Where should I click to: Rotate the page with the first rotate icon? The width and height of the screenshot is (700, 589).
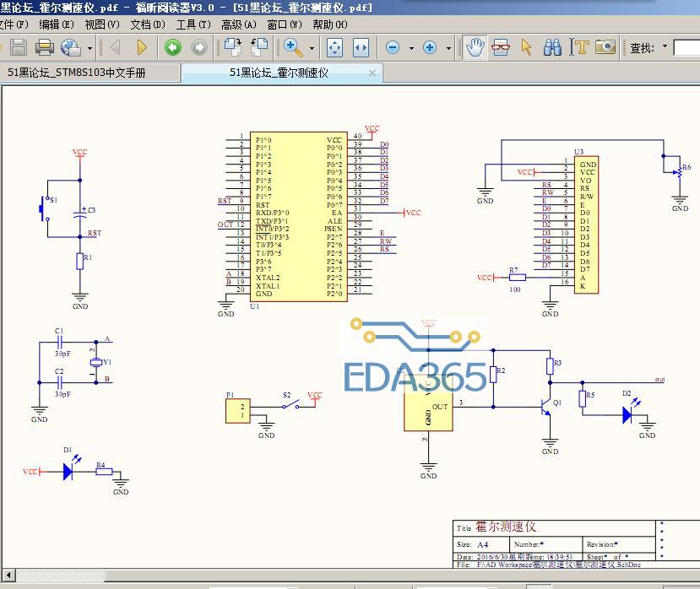coord(232,47)
